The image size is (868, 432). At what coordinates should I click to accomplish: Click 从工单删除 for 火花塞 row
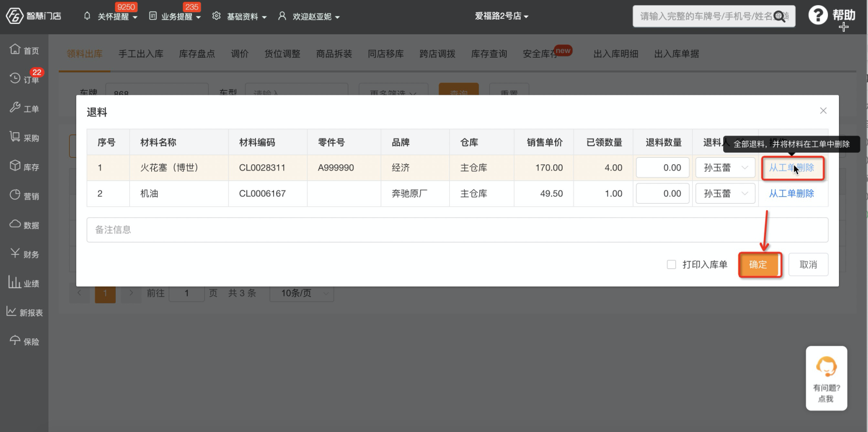tap(791, 168)
